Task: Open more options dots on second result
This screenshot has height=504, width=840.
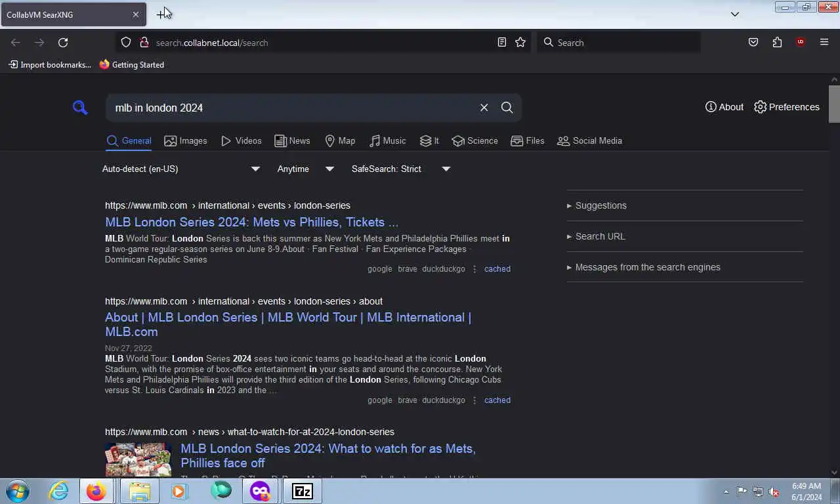Action: pyautogui.click(x=474, y=400)
